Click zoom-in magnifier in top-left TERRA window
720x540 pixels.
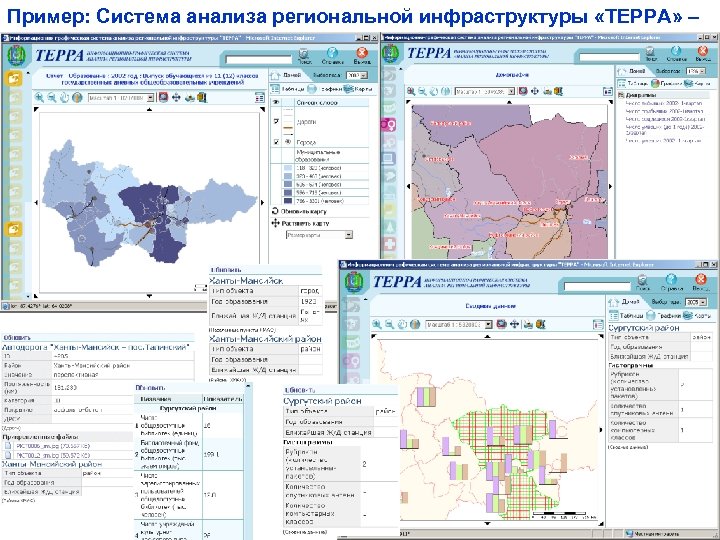[39, 97]
